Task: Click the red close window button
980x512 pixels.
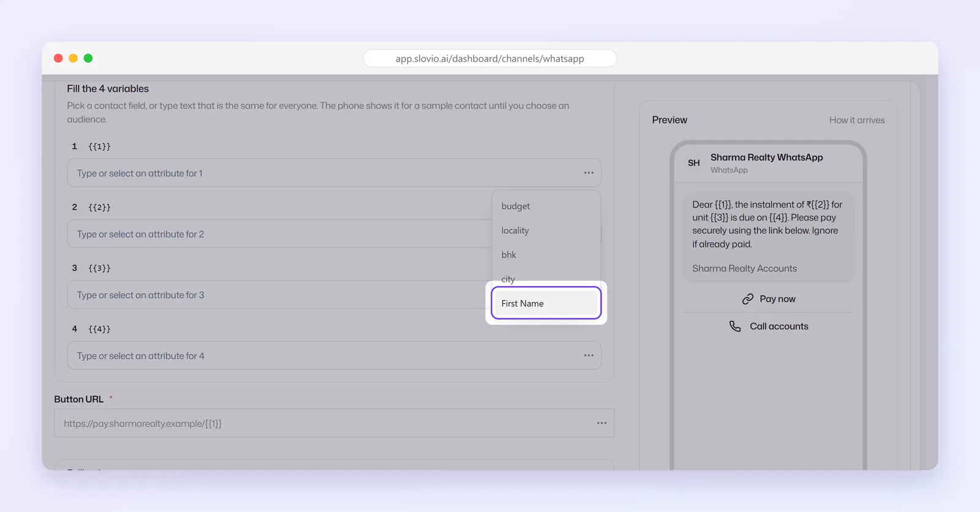Action: pyautogui.click(x=58, y=58)
